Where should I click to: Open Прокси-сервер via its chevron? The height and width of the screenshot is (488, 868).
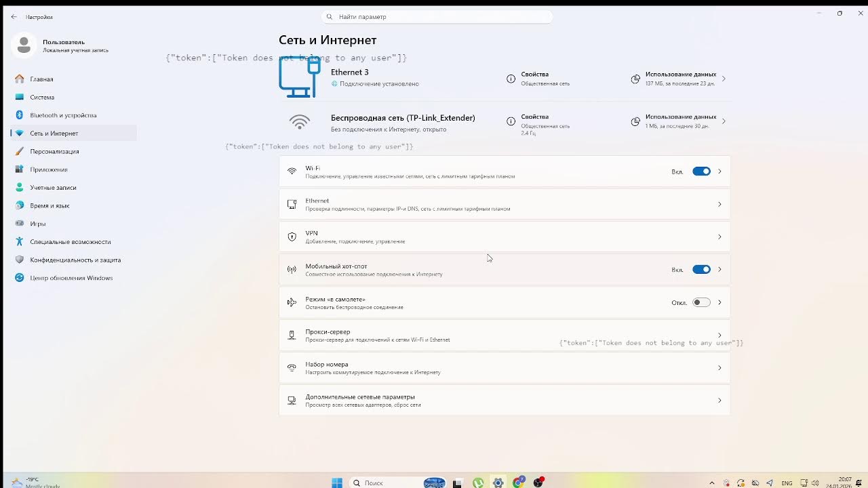click(719, 335)
